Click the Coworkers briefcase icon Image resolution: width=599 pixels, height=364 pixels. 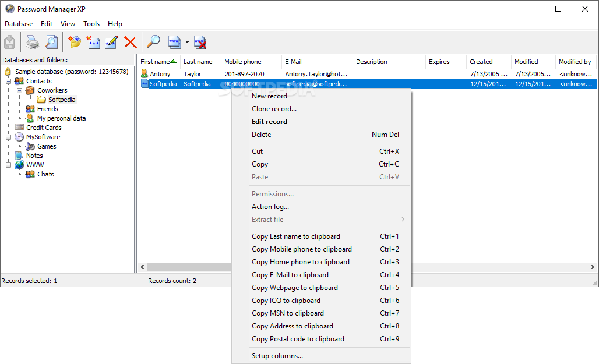[30, 90]
